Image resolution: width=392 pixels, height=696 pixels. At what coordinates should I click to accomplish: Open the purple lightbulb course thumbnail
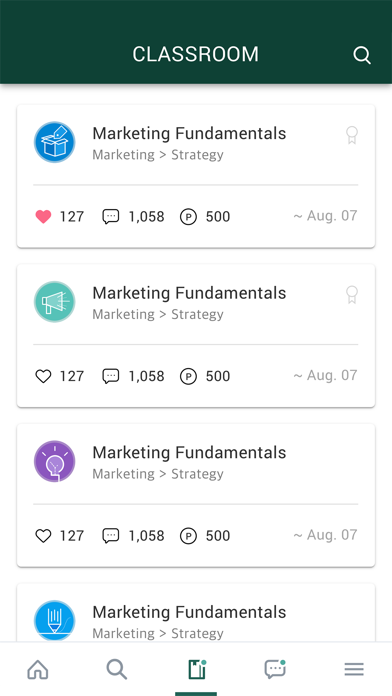55,461
